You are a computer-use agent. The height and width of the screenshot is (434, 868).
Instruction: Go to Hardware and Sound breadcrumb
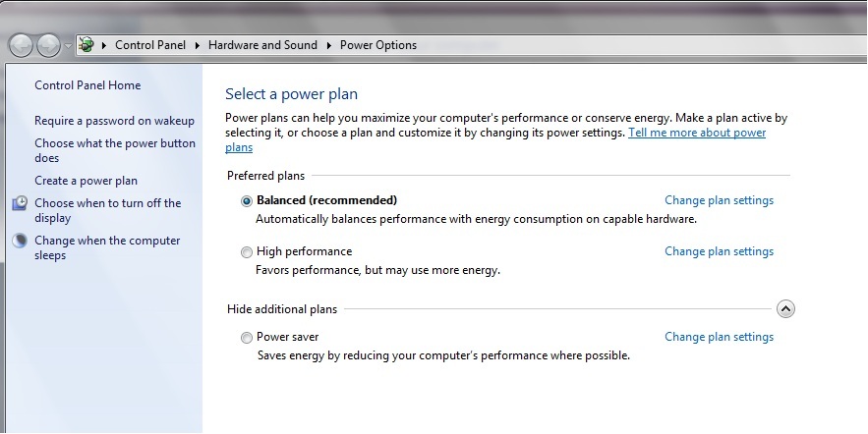point(262,45)
